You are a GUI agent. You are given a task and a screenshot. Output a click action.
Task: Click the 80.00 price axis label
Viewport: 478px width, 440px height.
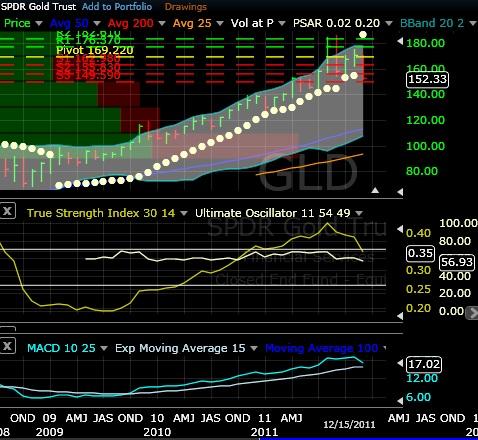422,171
